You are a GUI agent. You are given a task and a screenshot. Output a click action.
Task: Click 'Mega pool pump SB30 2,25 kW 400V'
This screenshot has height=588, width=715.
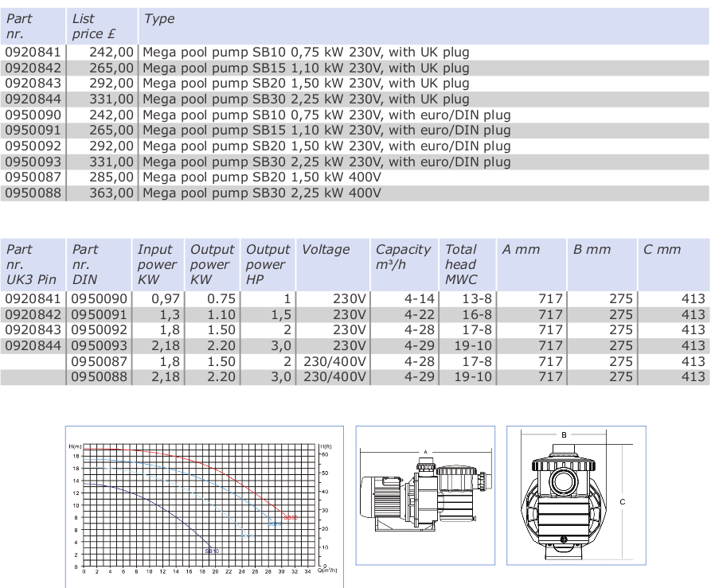pos(262,193)
